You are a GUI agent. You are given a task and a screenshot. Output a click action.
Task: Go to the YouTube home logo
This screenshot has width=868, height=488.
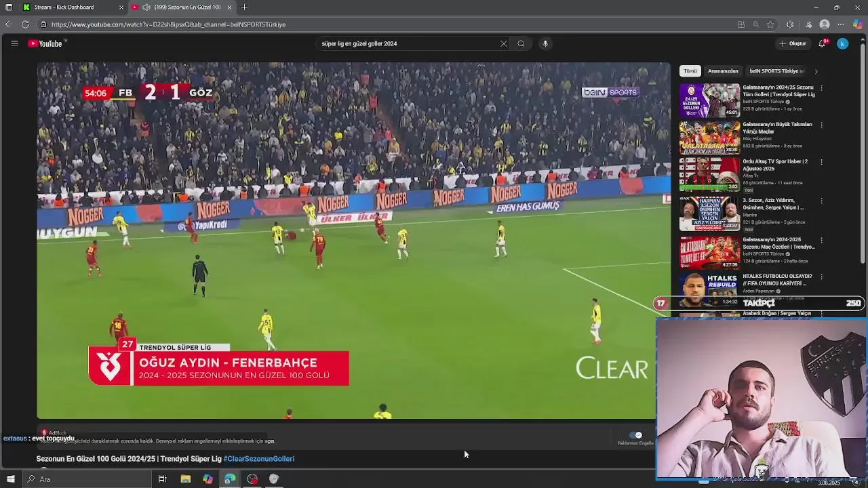coord(46,43)
